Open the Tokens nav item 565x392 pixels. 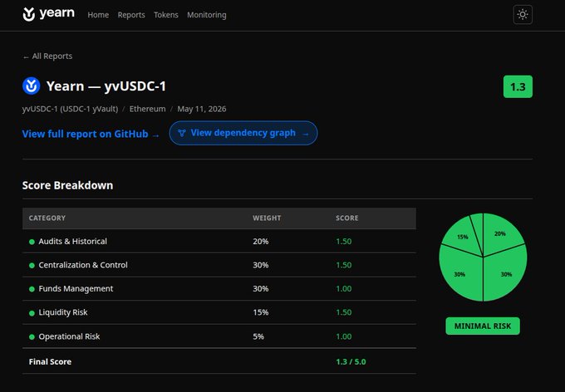165,15
